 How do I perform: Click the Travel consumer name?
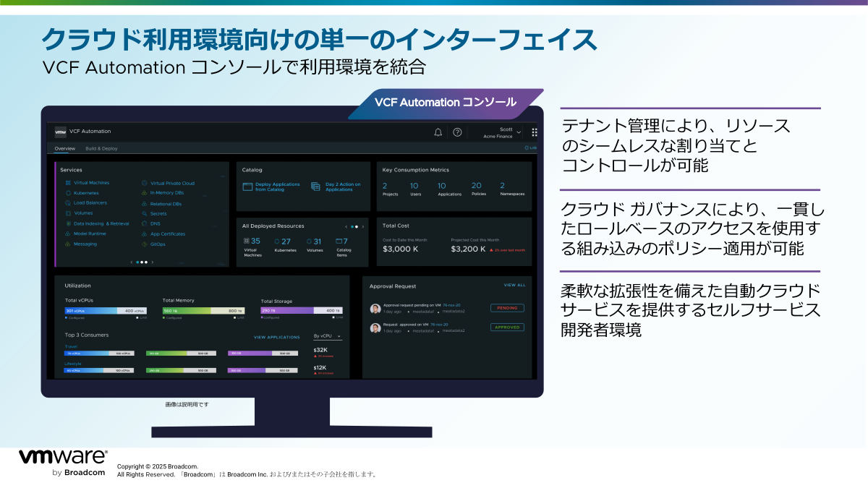pos(72,346)
